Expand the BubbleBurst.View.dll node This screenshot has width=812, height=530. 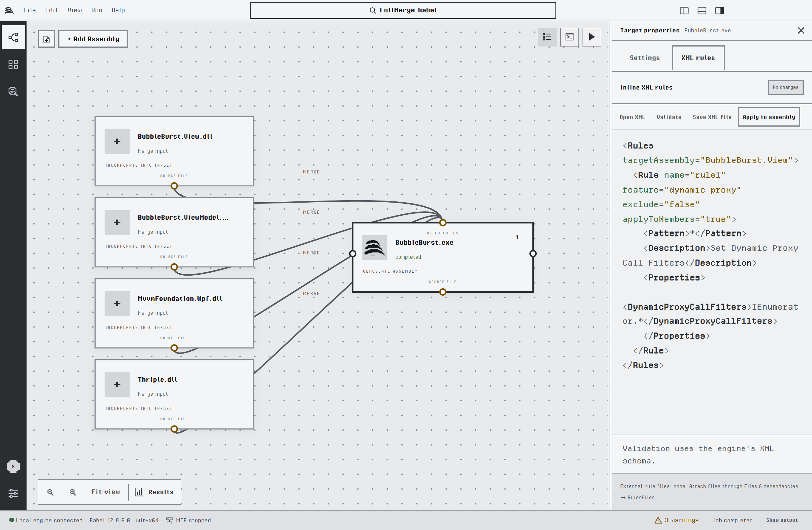[x=117, y=141]
